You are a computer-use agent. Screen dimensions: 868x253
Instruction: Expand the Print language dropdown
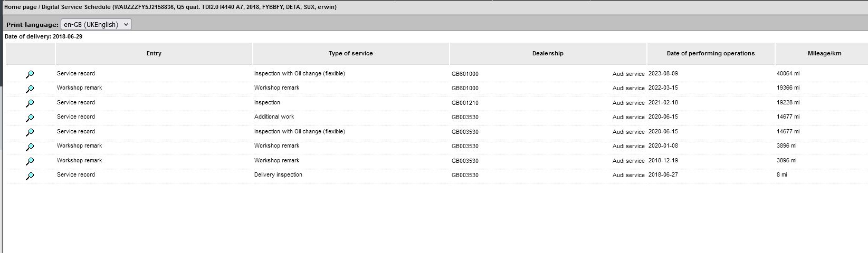click(96, 24)
